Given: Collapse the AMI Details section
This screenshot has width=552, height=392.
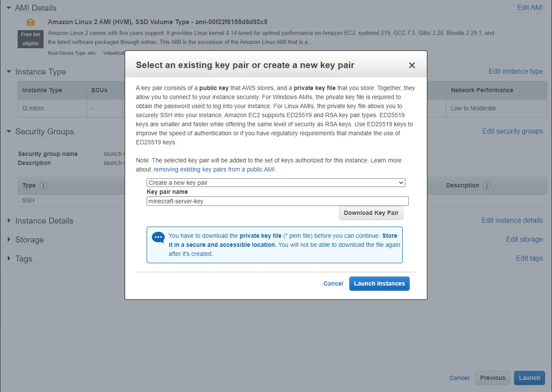Looking at the screenshot, I should (9, 8).
